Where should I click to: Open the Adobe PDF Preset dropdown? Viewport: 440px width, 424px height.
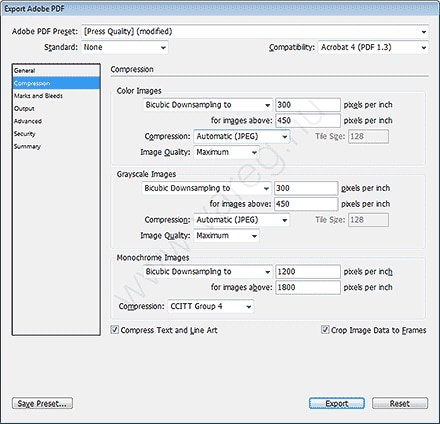pos(255,32)
